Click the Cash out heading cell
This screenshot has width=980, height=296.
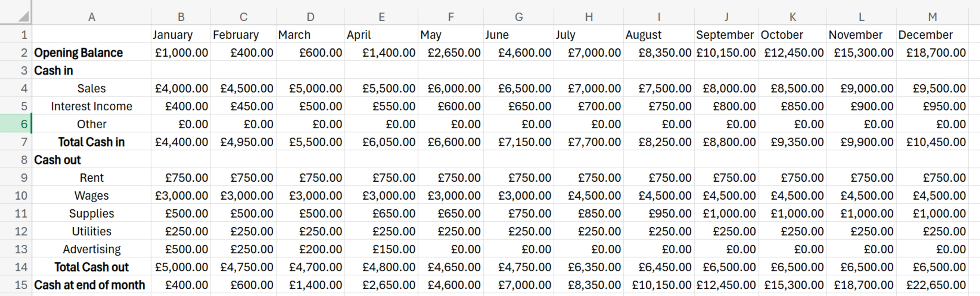click(91, 159)
